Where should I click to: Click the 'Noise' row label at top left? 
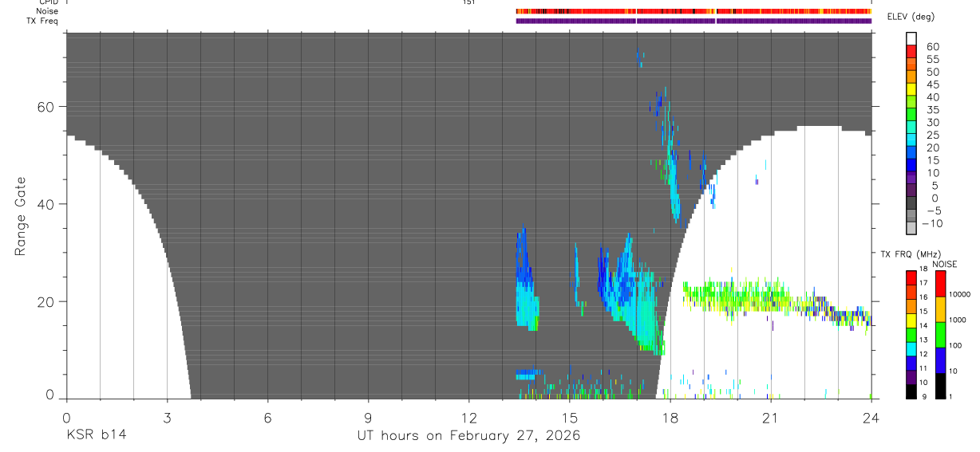click(48, 11)
